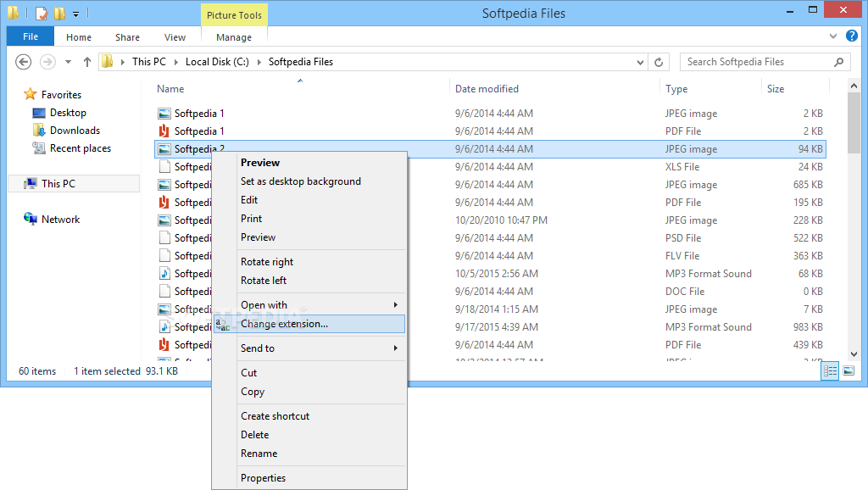This screenshot has width=868, height=490.
Task: Click the Favorites star icon
Action: coord(30,95)
